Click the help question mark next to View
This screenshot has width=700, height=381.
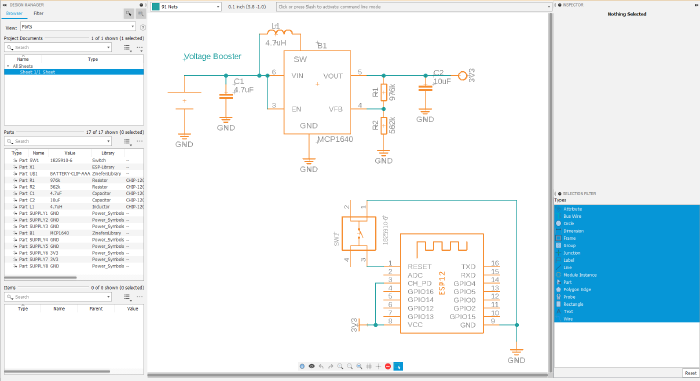point(142,27)
